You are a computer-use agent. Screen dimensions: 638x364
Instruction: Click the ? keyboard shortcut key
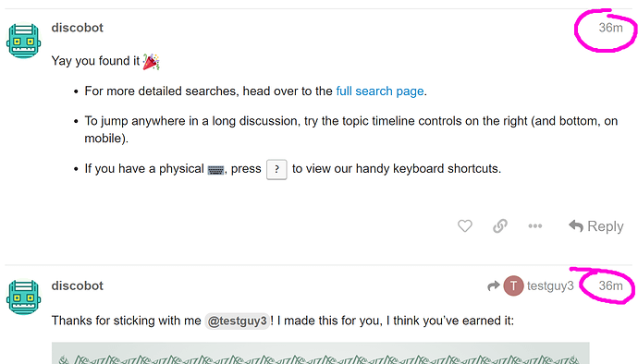[276, 169]
